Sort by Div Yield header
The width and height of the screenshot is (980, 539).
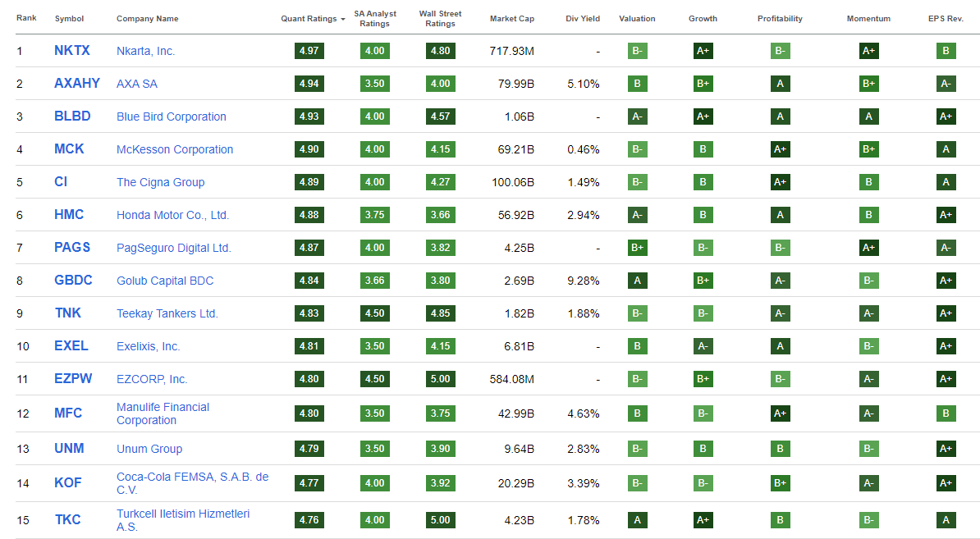pos(583,19)
